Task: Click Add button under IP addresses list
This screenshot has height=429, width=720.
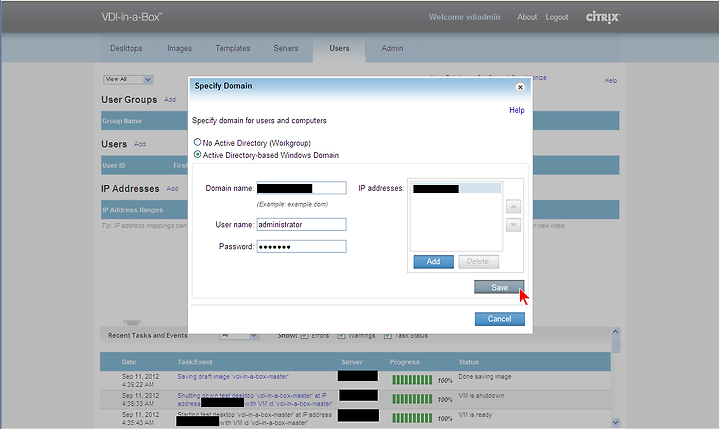Action: click(x=433, y=261)
